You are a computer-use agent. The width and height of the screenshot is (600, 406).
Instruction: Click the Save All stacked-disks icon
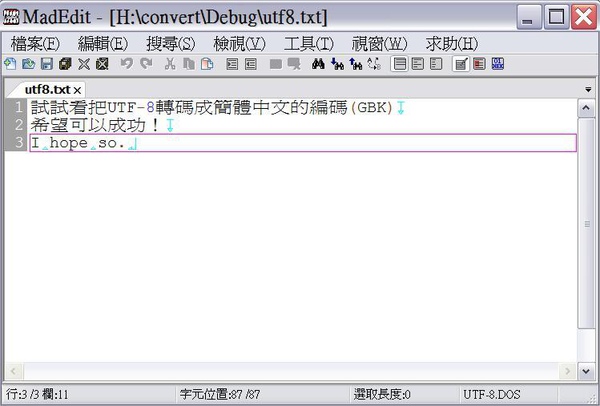coord(65,64)
